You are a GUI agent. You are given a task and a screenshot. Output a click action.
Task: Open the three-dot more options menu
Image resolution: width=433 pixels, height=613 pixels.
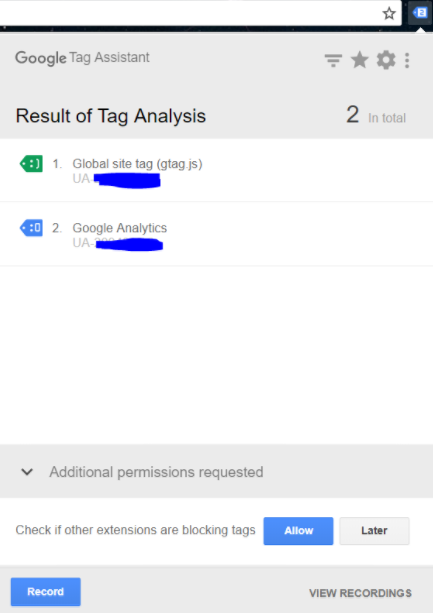pos(407,61)
